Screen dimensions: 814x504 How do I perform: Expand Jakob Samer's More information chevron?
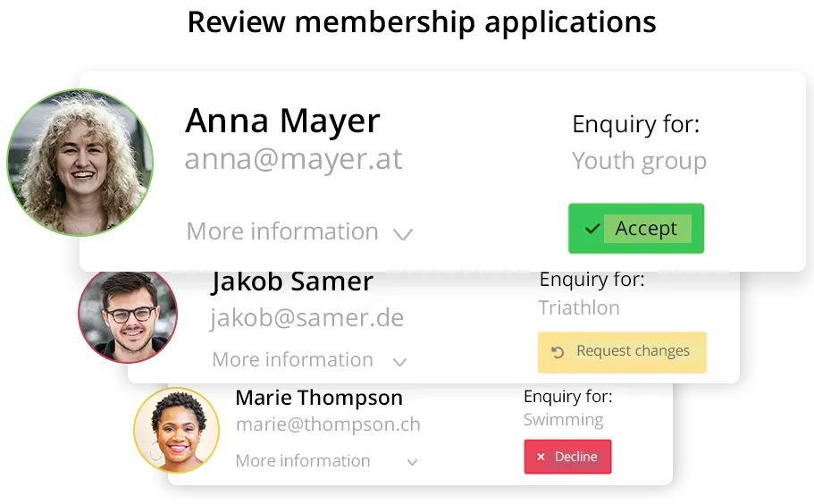point(399,362)
